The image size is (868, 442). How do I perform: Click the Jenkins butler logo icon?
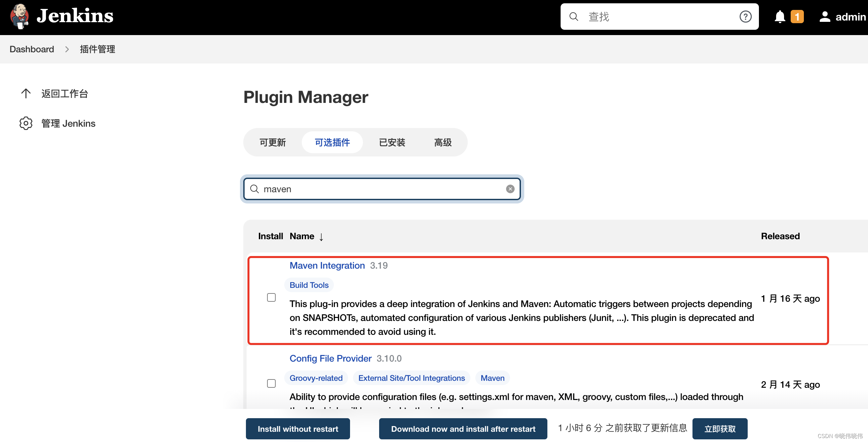coord(19,16)
